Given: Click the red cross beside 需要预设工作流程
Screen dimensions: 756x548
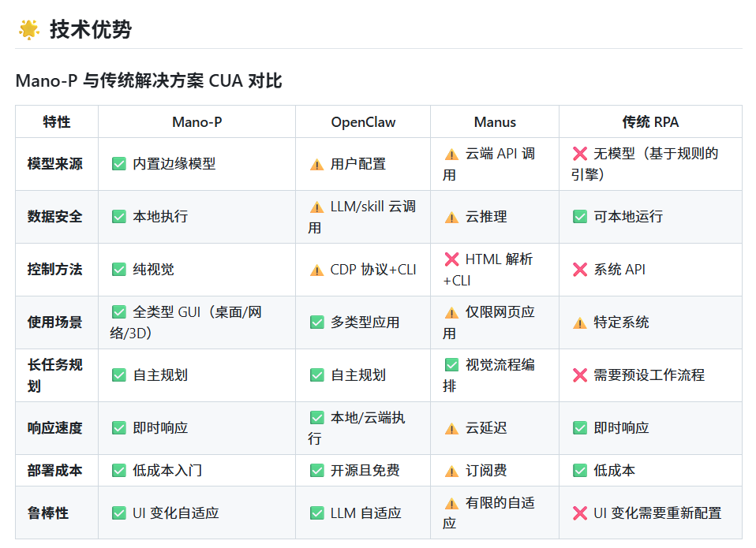Looking at the screenshot, I should [x=580, y=375].
